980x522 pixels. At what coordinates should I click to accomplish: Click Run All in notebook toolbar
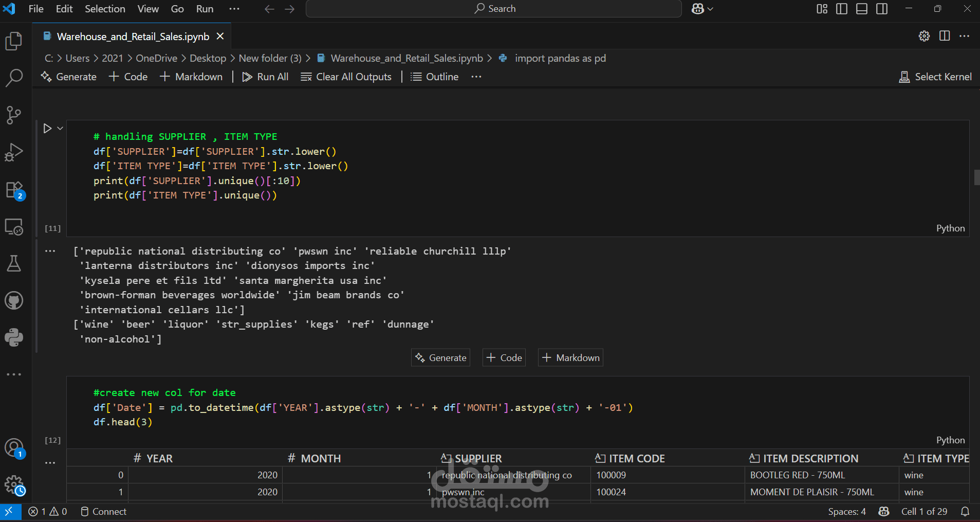tap(265, 77)
